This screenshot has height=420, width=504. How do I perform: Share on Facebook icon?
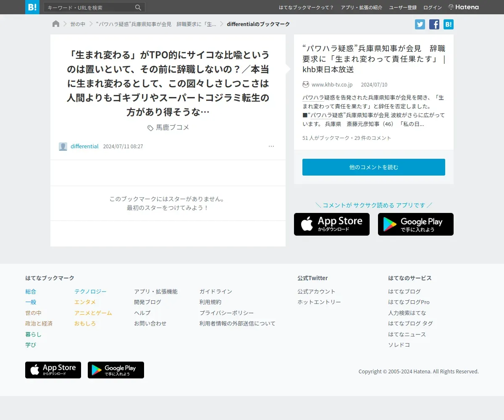[x=434, y=24]
